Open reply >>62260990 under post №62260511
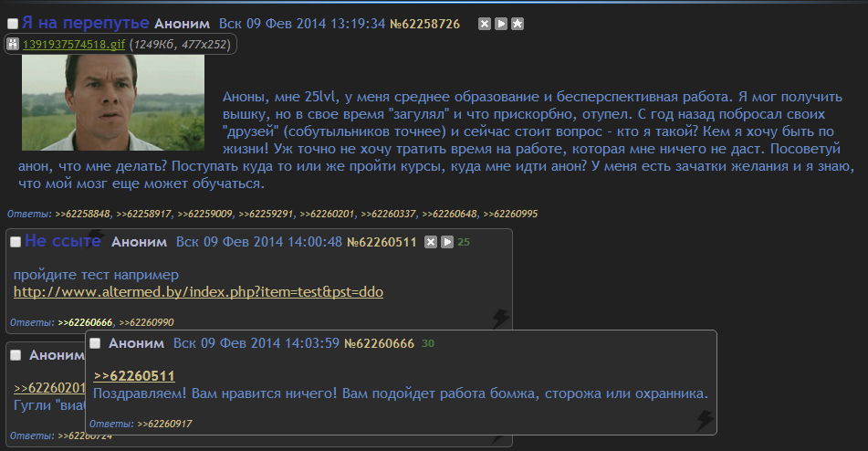This screenshot has height=451, width=868. (146, 322)
